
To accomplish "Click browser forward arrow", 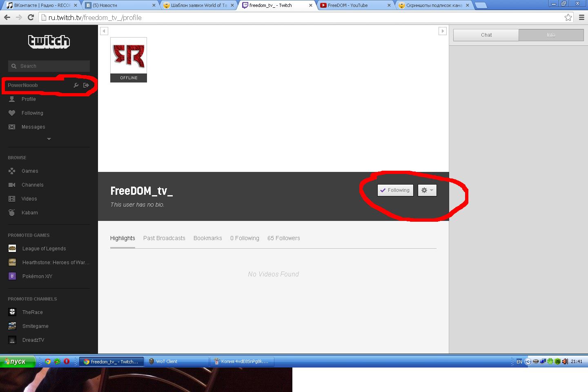I will coord(19,18).
